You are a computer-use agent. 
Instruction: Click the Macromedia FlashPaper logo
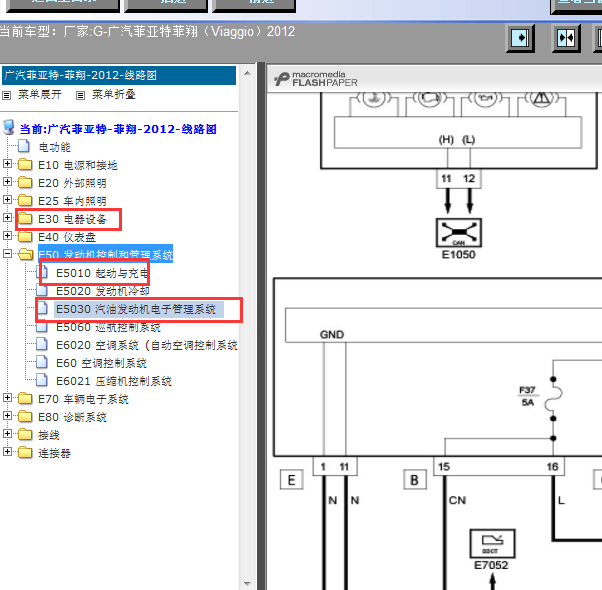click(x=316, y=79)
